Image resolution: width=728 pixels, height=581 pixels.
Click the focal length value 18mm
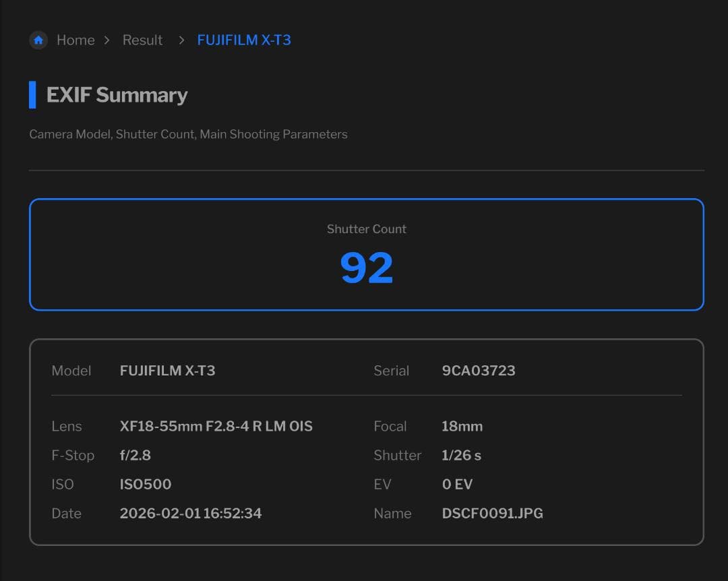(462, 427)
